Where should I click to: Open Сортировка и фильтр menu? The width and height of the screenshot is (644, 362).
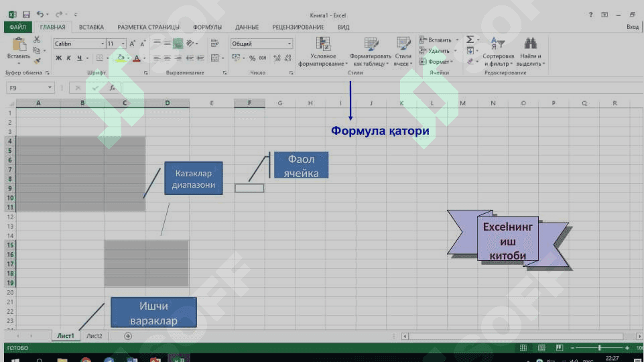(x=498, y=52)
